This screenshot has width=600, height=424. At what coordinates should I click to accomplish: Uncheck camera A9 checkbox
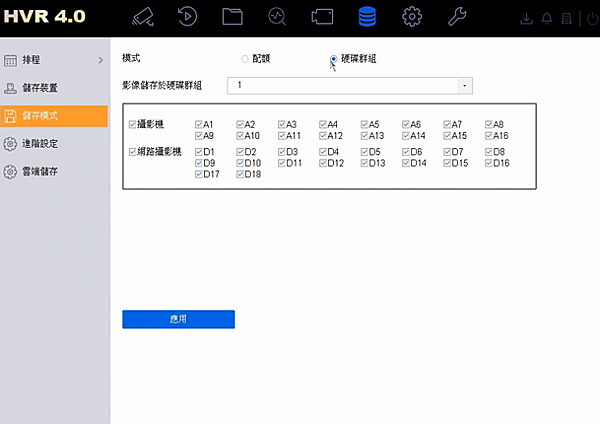(x=199, y=135)
